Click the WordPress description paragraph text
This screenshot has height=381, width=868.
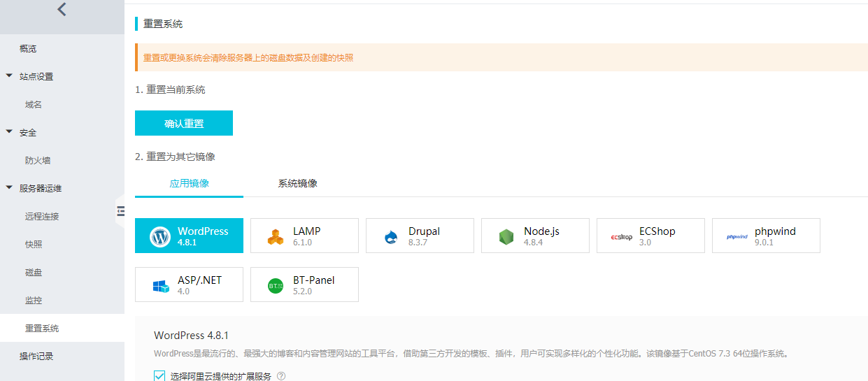471,354
